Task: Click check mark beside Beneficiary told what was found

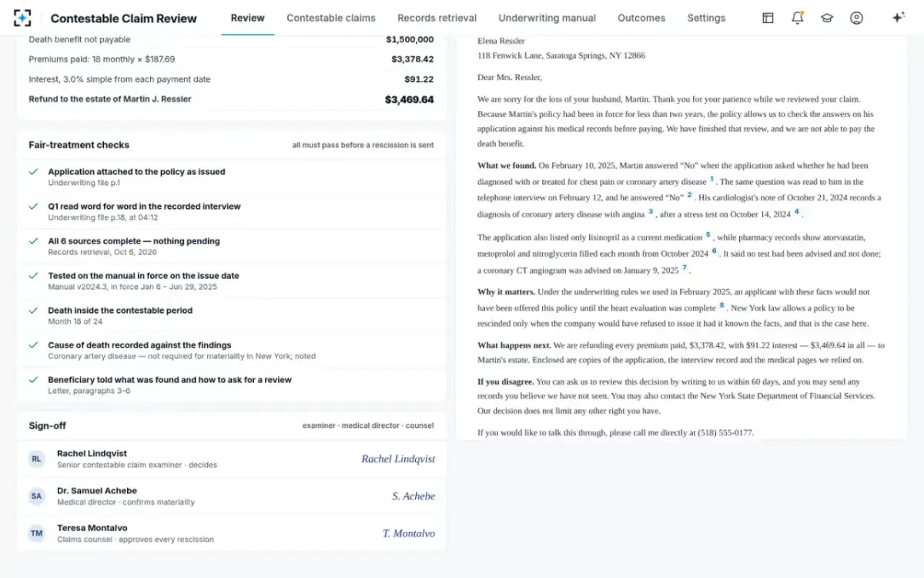Action: click(33, 380)
